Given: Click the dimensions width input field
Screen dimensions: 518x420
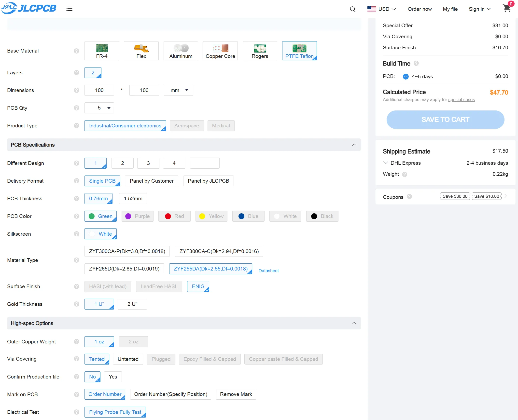Looking at the screenshot, I should click(x=99, y=90).
